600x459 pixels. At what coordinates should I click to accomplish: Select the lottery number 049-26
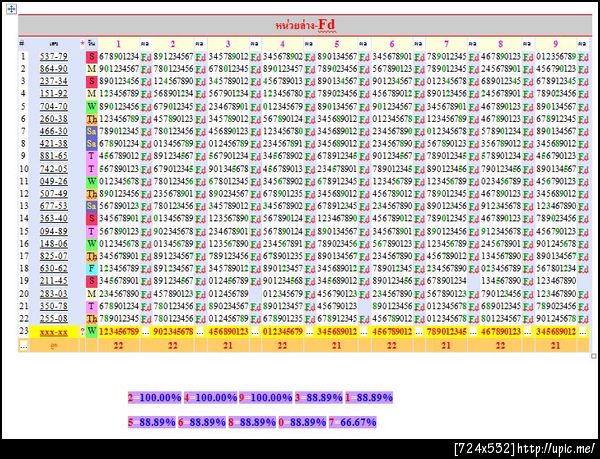(54, 181)
